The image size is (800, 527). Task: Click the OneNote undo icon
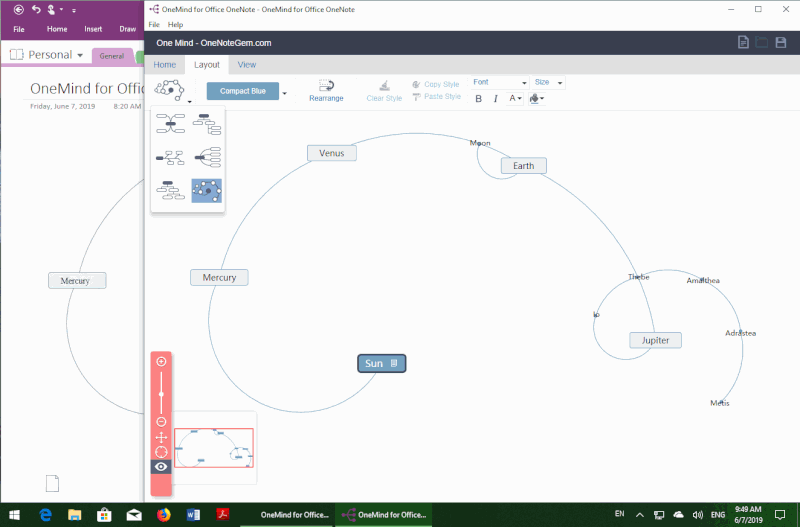[36, 10]
